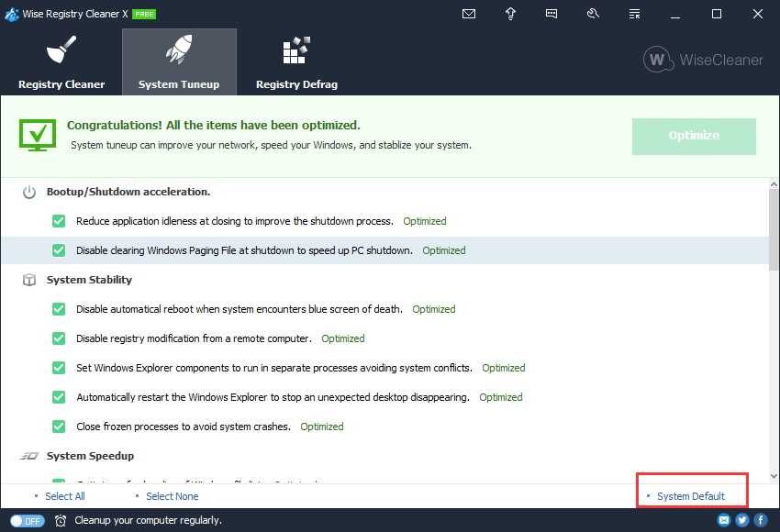Click the System Speedup heading
The image size is (780, 532).
tap(90, 456)
